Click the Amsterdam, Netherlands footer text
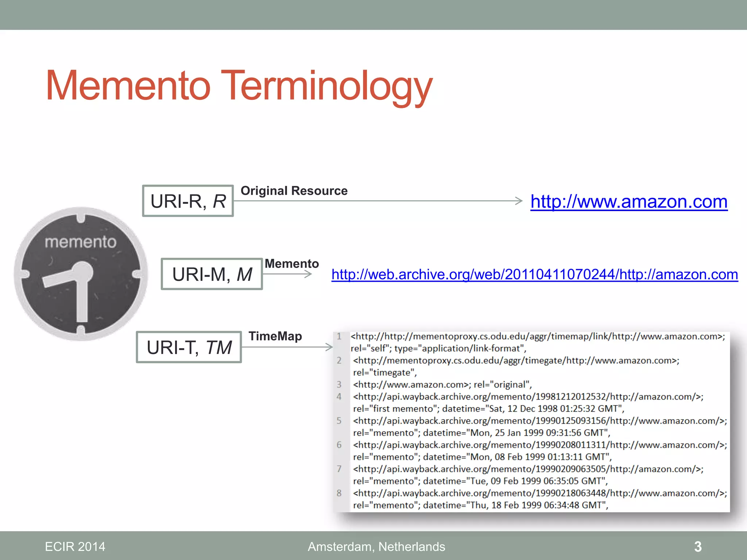747x560 pixels. coord(376,547)
